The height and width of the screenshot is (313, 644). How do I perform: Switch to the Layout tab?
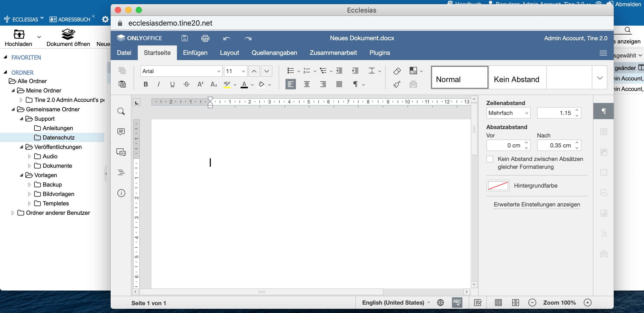pos(229,53)
